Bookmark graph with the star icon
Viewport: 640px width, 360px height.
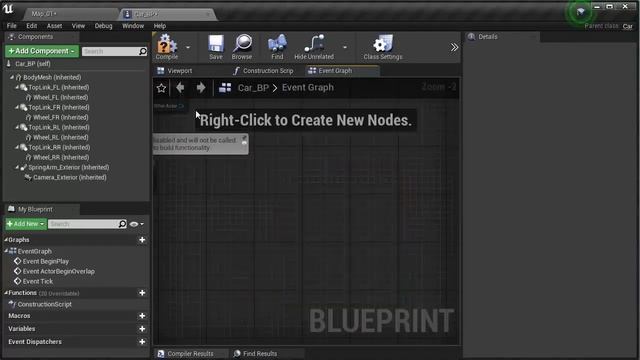(161, 88)
